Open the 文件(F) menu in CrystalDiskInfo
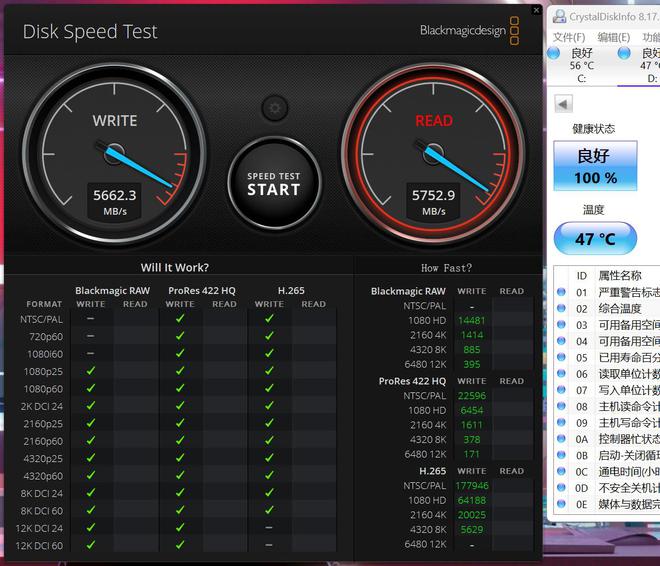Viewport: 660px width, 566px height. tap(569, 37)
